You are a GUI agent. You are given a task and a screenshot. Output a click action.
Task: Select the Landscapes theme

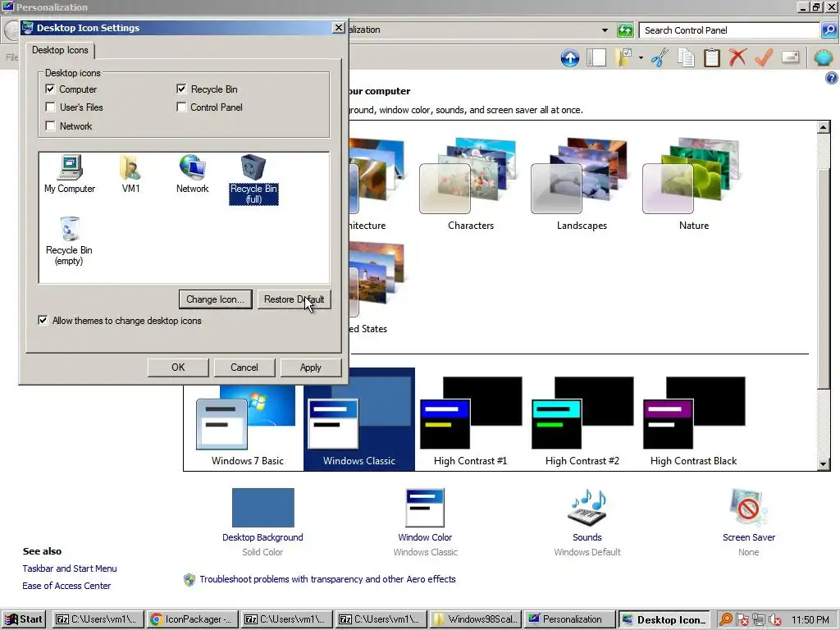pos(582,184)
